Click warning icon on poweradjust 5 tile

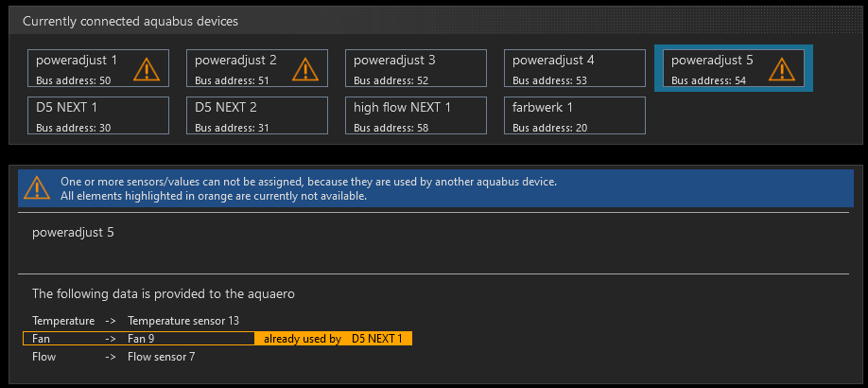click(780, 69)
